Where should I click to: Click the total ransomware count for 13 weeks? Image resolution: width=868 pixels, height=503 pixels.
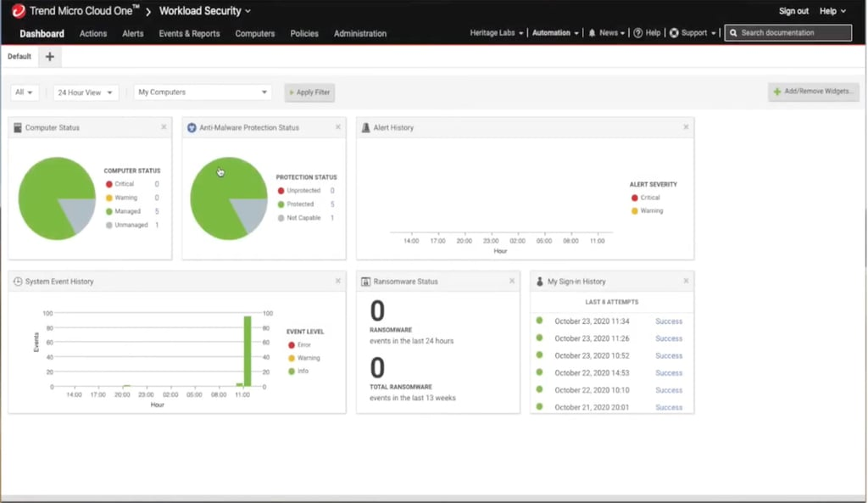click(377, 368)
